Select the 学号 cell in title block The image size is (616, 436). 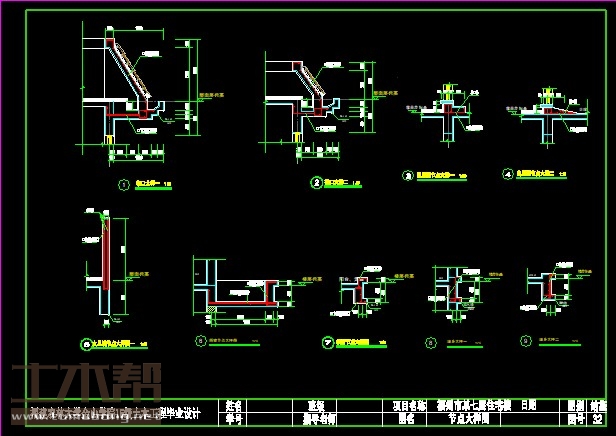(234, 420)
